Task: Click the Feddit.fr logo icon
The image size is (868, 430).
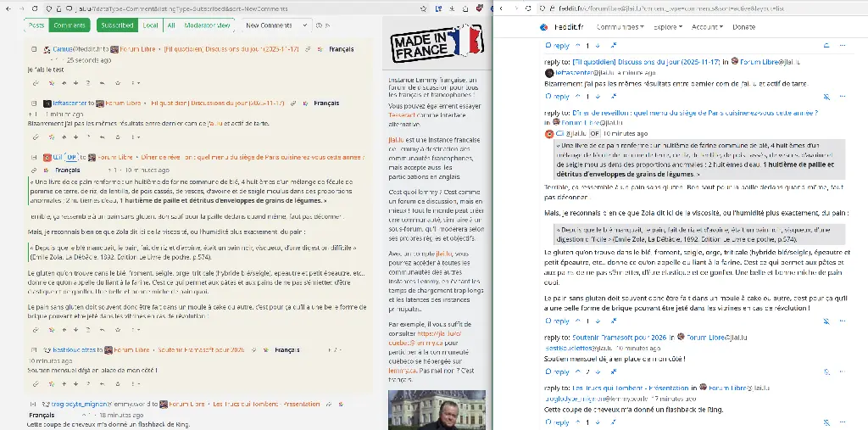Action: (544, 26)
